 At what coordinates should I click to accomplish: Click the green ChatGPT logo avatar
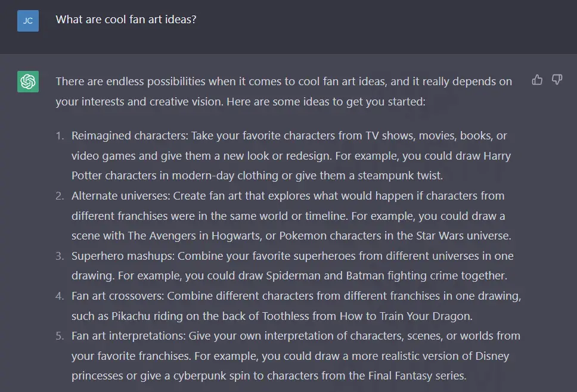coord(28,82)
